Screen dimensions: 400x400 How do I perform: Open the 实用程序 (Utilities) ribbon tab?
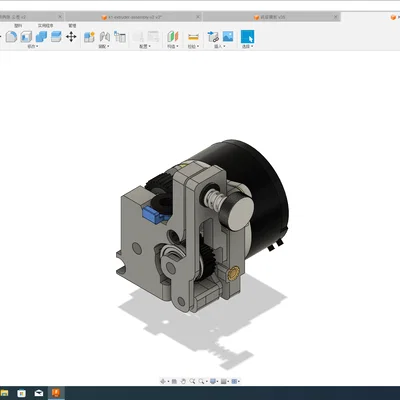45,26
